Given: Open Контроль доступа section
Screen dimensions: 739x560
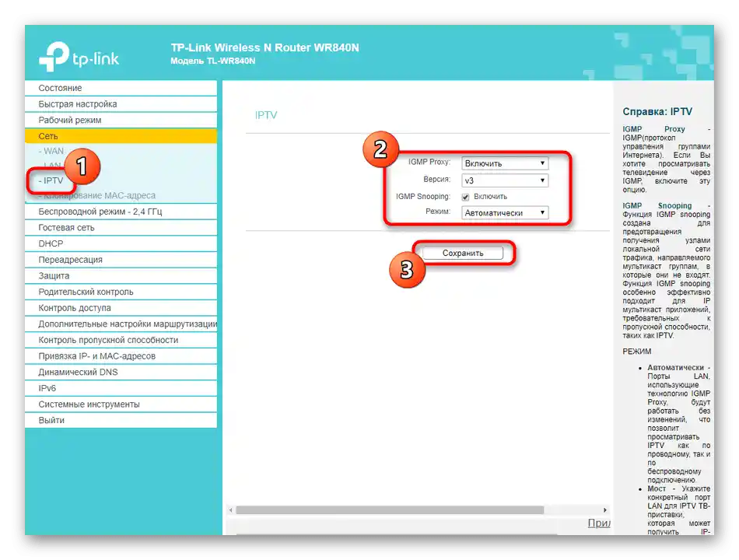Looking at the screenshot, I should click(x=121, y=308).
